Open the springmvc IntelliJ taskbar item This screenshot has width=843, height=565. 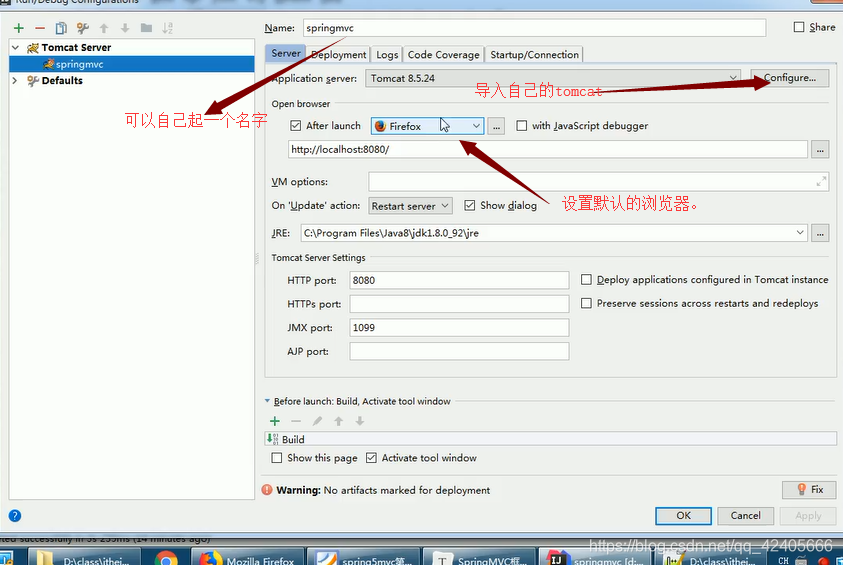597,559
